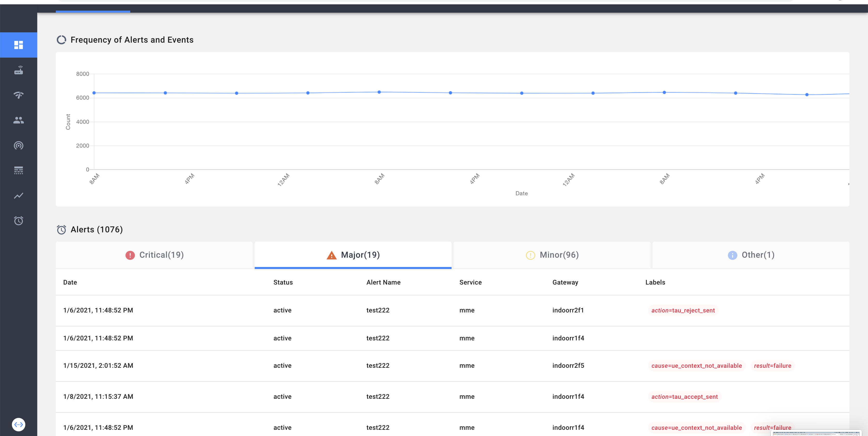Click the action=tau_accept_sent label chip
This screenshot has height=436, width=868.
pos(684,396)
